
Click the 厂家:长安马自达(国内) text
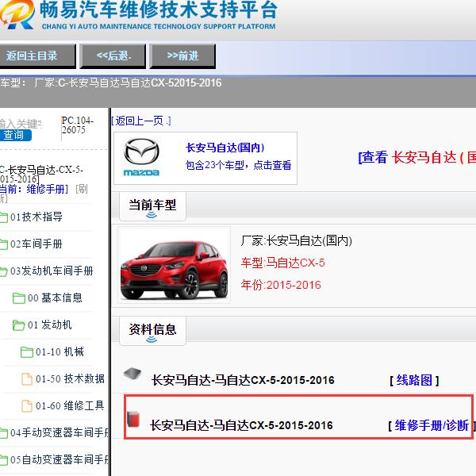[296, 241]
